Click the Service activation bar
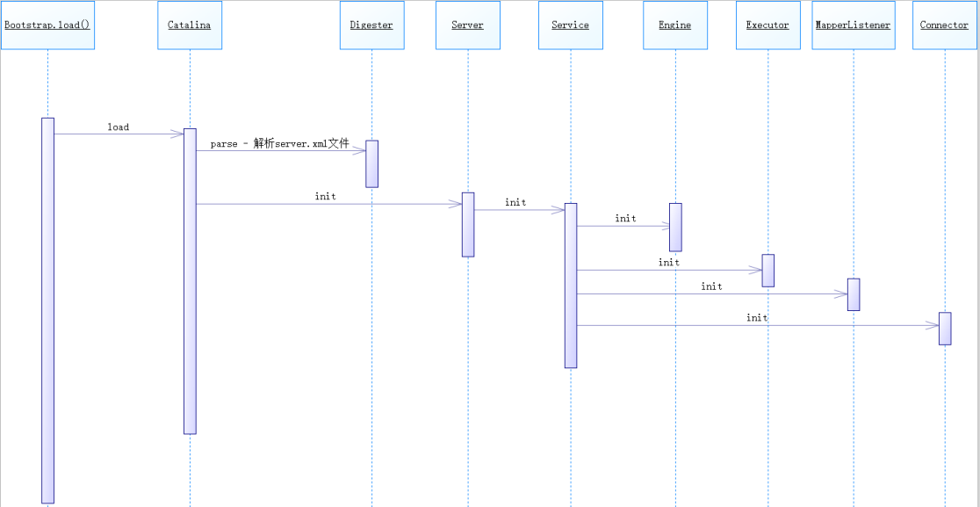The height and width of the screenshot is (507, 980). 571,286
